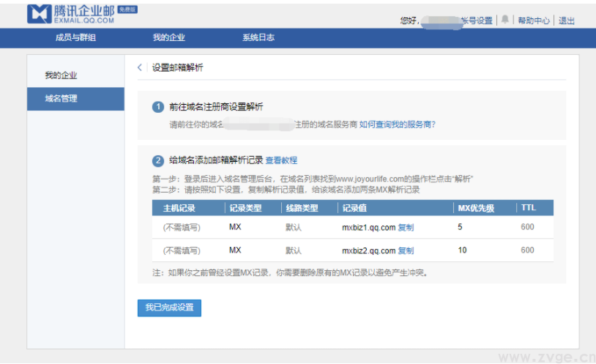
Task: Click heading 给域名添加邮箱解析记录
Action: pyautogui.click(x=216, y=160)
